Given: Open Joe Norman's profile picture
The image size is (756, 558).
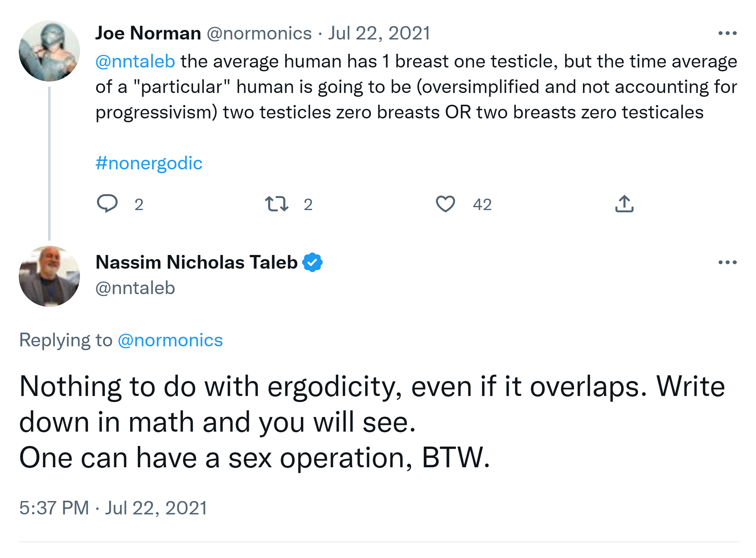Looking at the screenshot, I should [x=49, y=51].
